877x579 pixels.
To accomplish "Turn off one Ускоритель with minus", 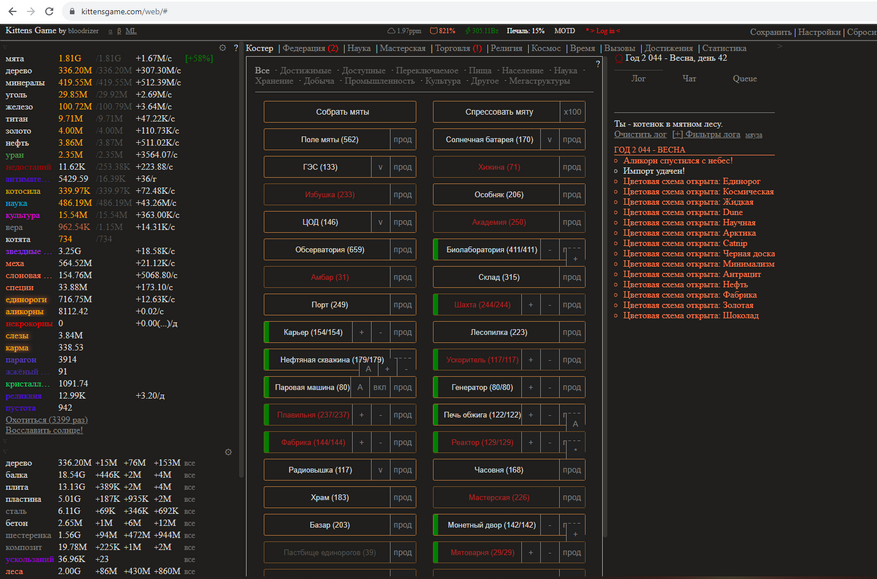I will click(550, 360).
